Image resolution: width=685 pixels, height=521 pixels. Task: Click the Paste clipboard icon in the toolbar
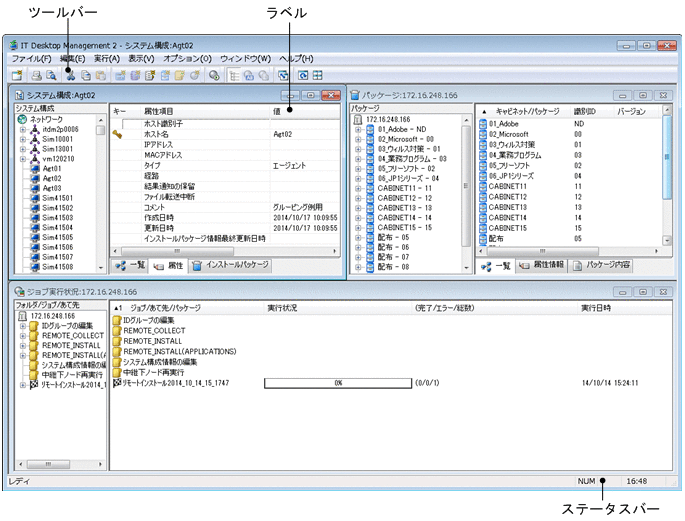100,76
